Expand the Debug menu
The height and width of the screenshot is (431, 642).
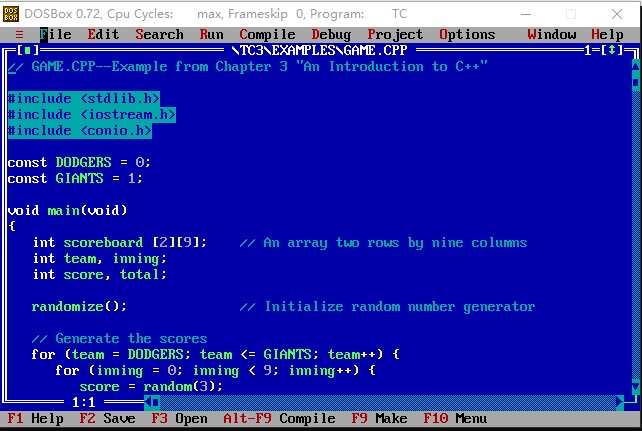pos(331,34)
